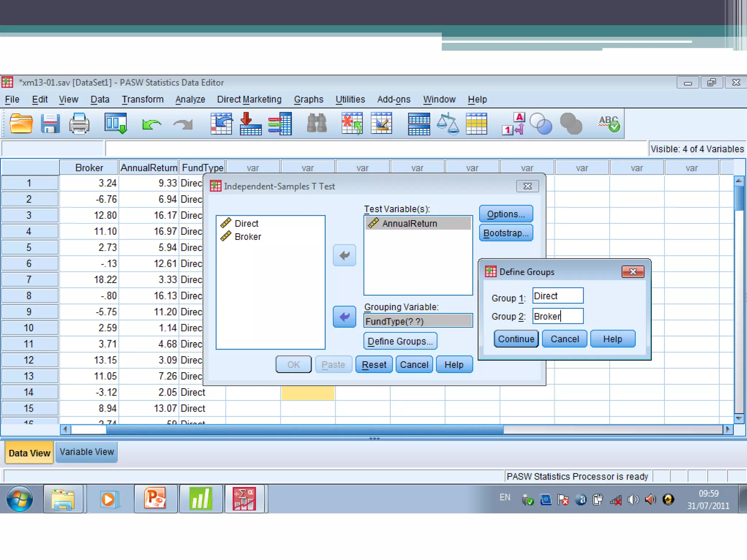The image size is (747, 560).
Task: Click the Variables info toolbar icon
Action: [x=280, y=124]
